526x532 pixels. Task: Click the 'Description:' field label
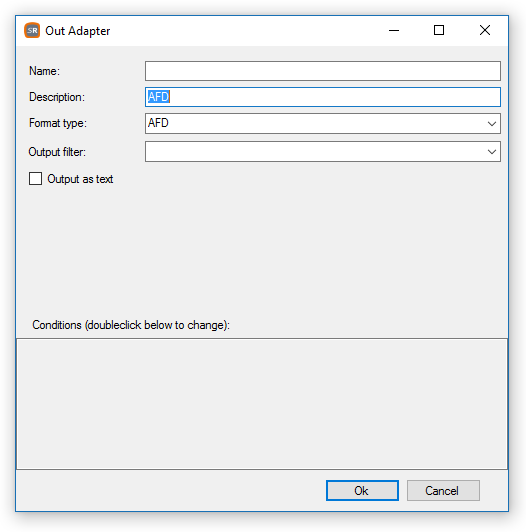click(x=57, y=97)
